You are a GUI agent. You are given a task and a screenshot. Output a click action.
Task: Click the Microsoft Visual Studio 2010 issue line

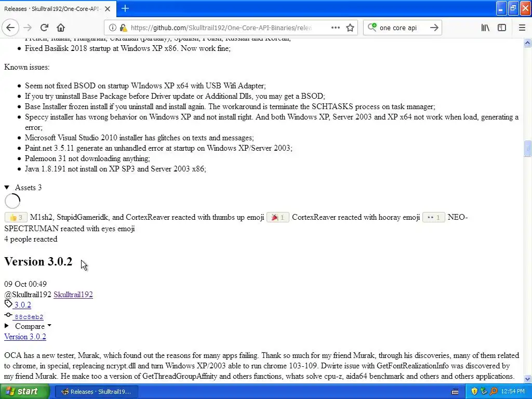click(x=139, y=138)
